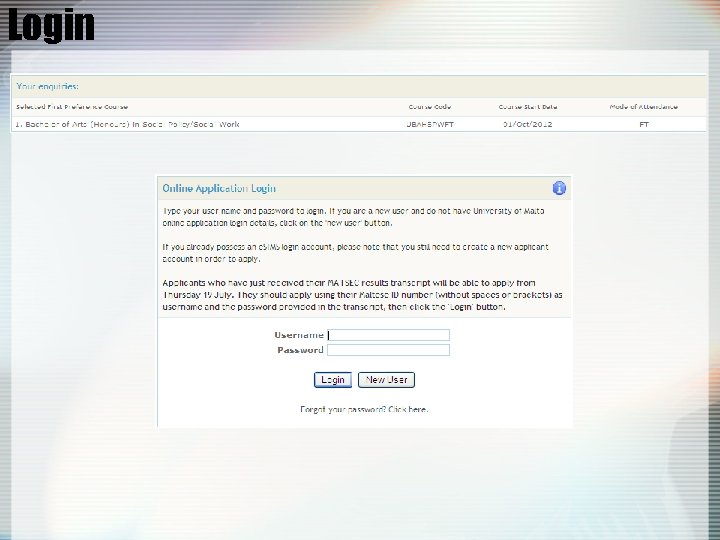Click the 'Course Start Date' column header
This screenshot has height=540, width=720.
(x=528, y=107)
